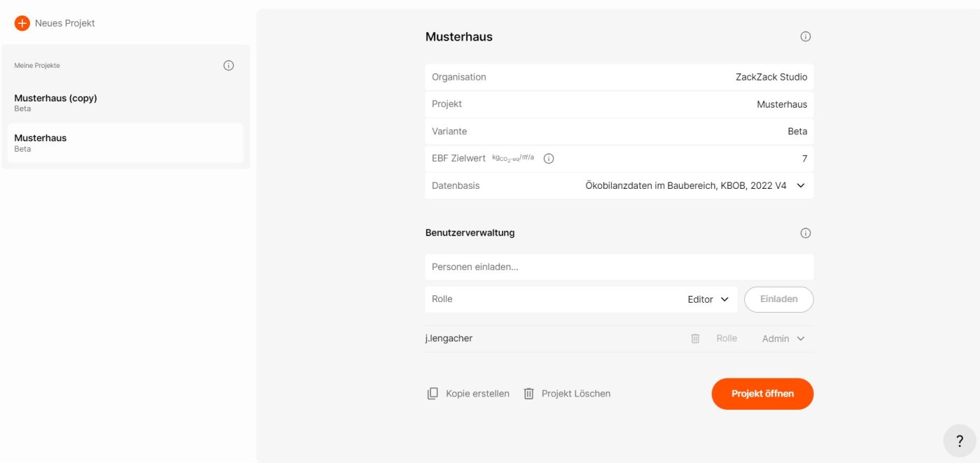The width and height of the screenshot is (980, 463).
Task: Open the Editor role dropdown
Action: 708,299
